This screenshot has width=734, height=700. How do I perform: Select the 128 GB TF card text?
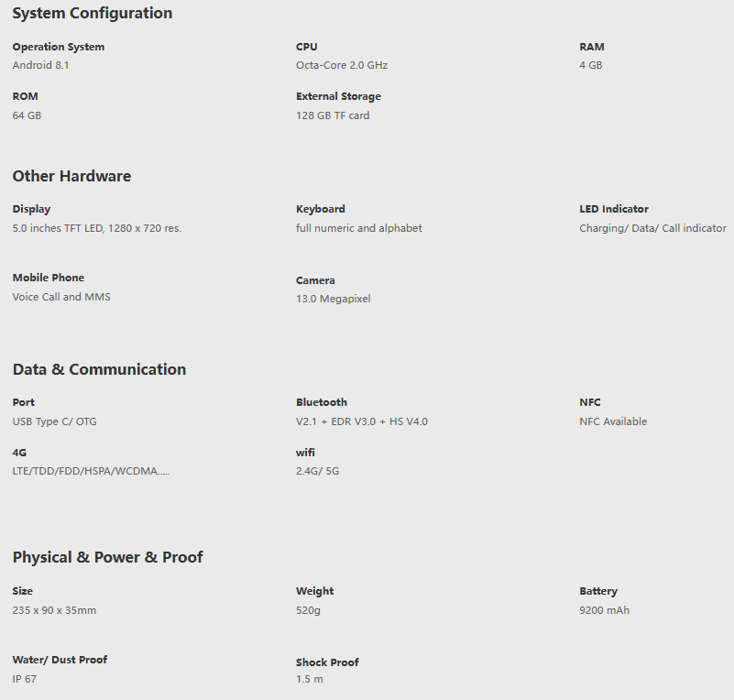[x=333, y=115]
